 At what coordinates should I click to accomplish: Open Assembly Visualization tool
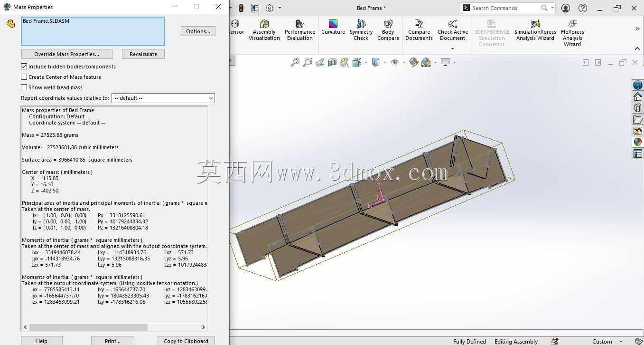pyautogui.click(x=264, y=30)
